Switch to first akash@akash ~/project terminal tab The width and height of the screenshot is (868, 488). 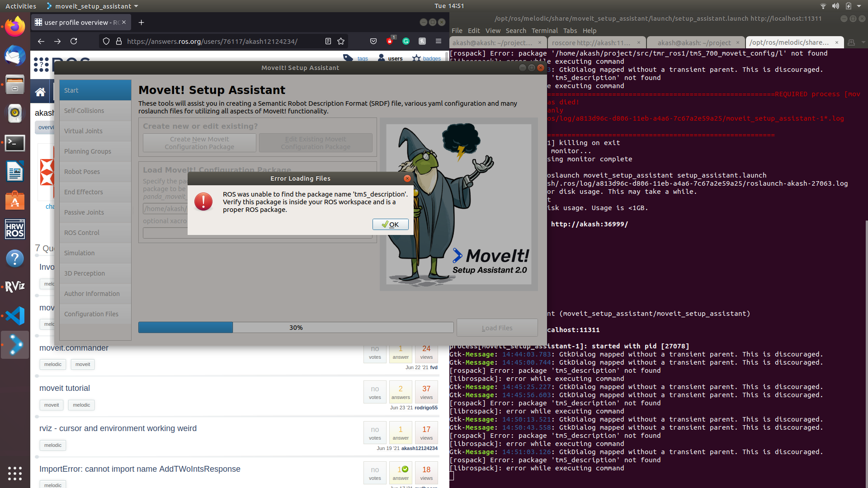(x=492, y=42)
